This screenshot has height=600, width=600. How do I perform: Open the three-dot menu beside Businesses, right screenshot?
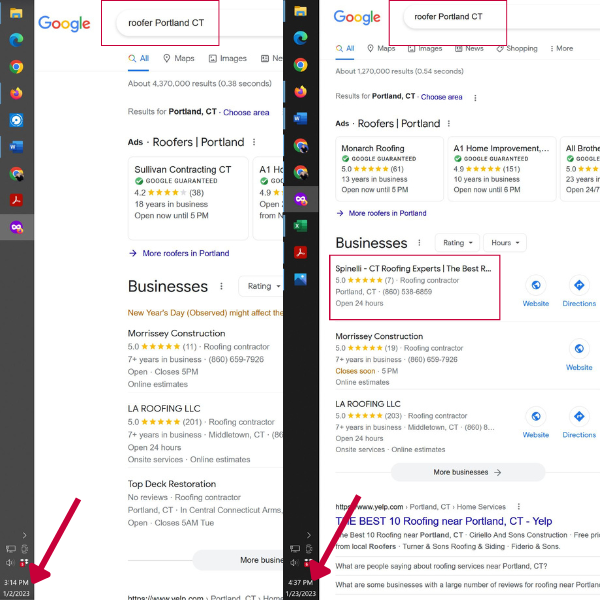pos(419,243)
